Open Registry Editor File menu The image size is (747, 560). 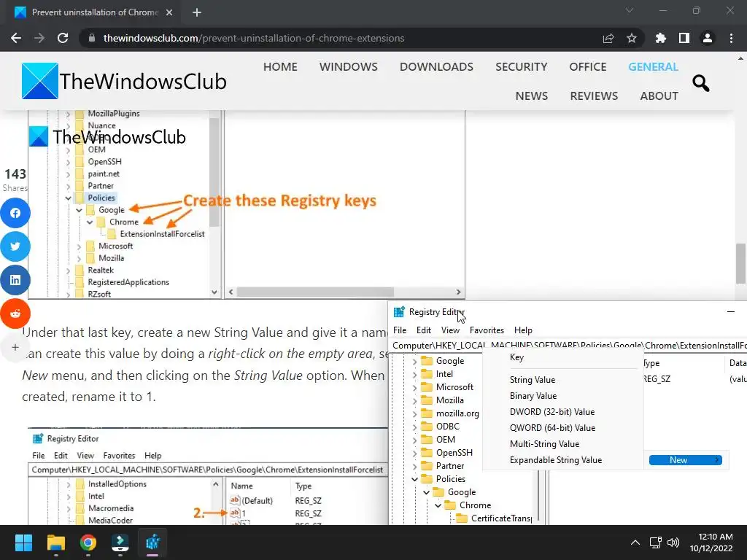(400, 330)
